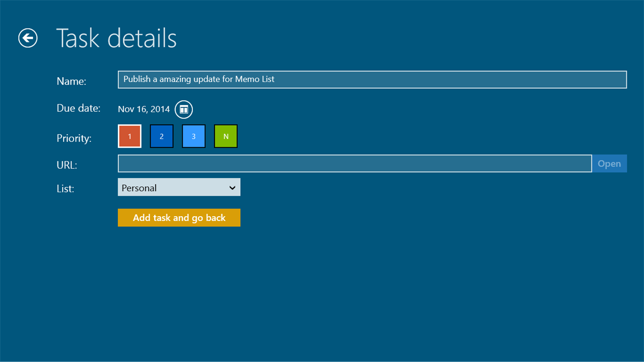Highlight the red priority square

129,136
